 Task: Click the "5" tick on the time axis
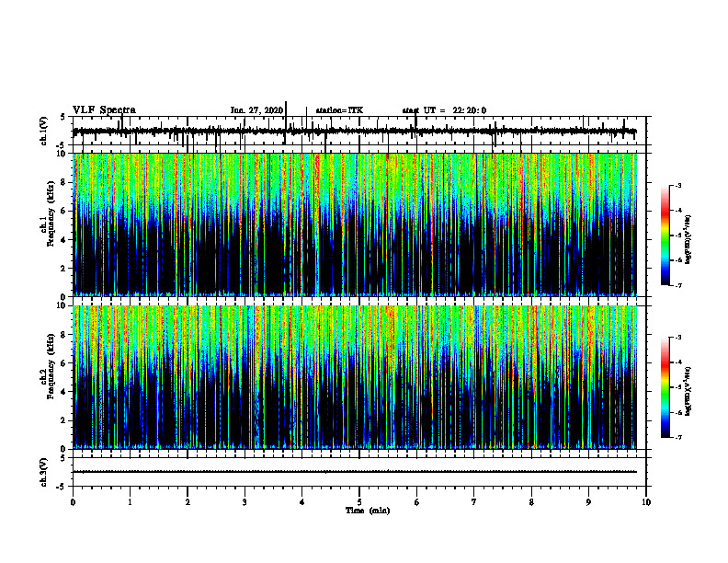pyautogui.click(x=359, y=502)
